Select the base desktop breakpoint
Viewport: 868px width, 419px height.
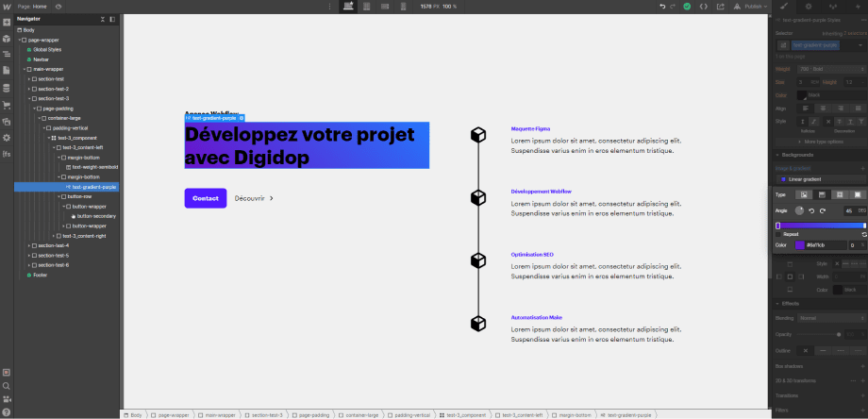coord(348,7)
